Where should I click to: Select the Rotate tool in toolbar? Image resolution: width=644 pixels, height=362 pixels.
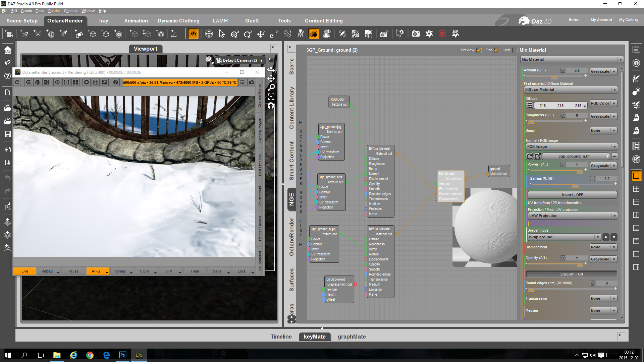(x=248, y=34)
